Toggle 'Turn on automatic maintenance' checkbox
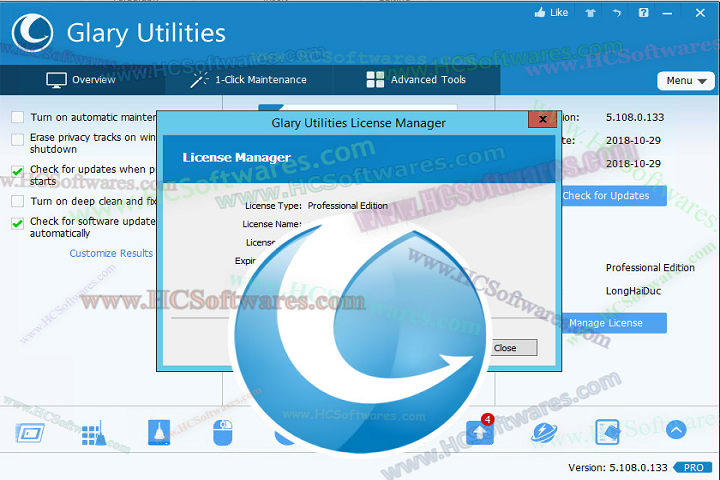Viewport: 720px width, 480px height. [17, 117]
